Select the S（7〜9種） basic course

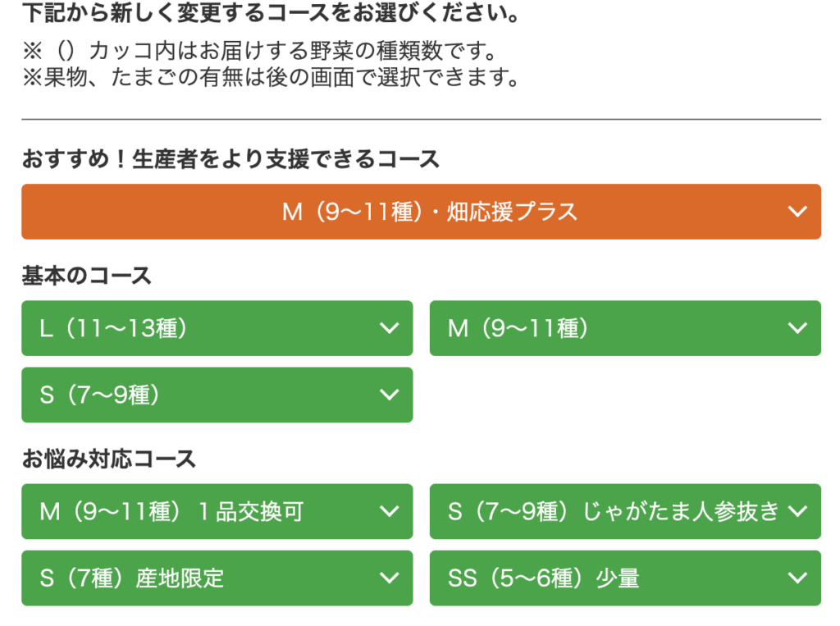click(100, 395)
